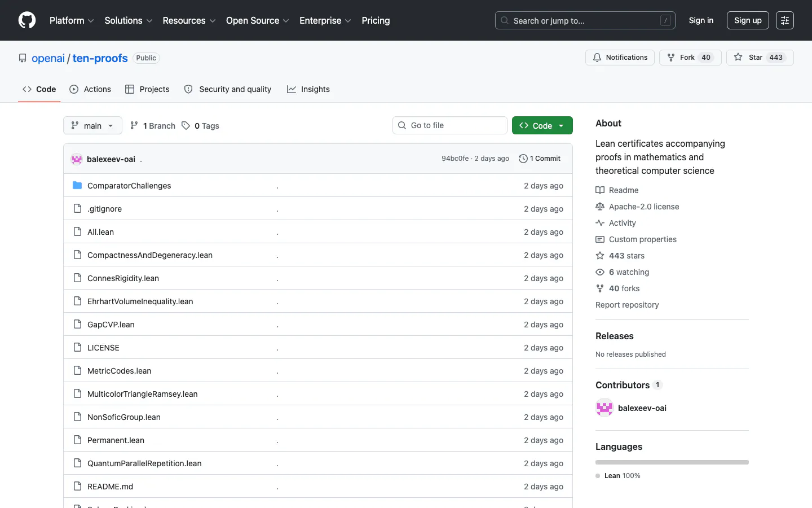The width and height of the screenshot is (812, 508).
Task: Switch to the Projects tab
Action: pyautogui.click(x=147, y=89)
